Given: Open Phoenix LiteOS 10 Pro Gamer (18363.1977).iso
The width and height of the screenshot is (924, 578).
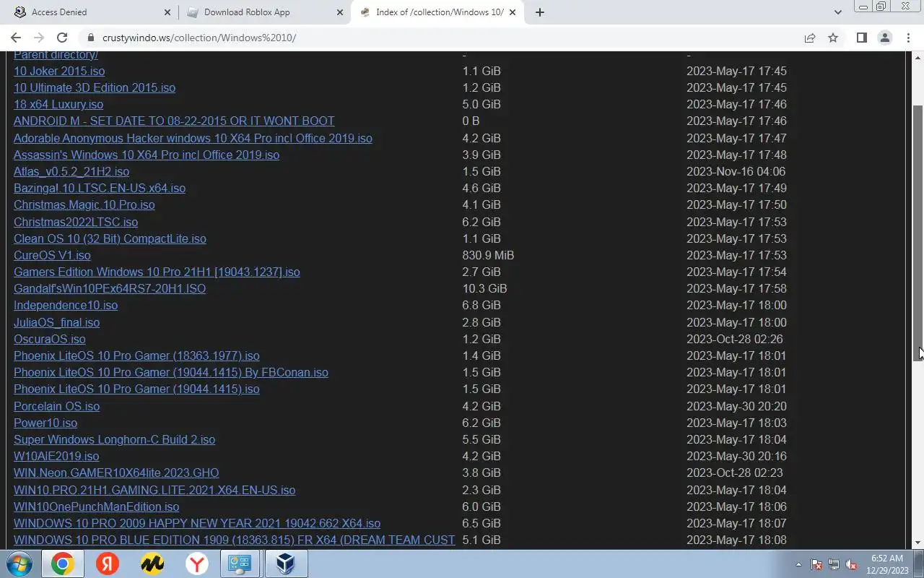Looking at the screenshot, I should 136,355.
